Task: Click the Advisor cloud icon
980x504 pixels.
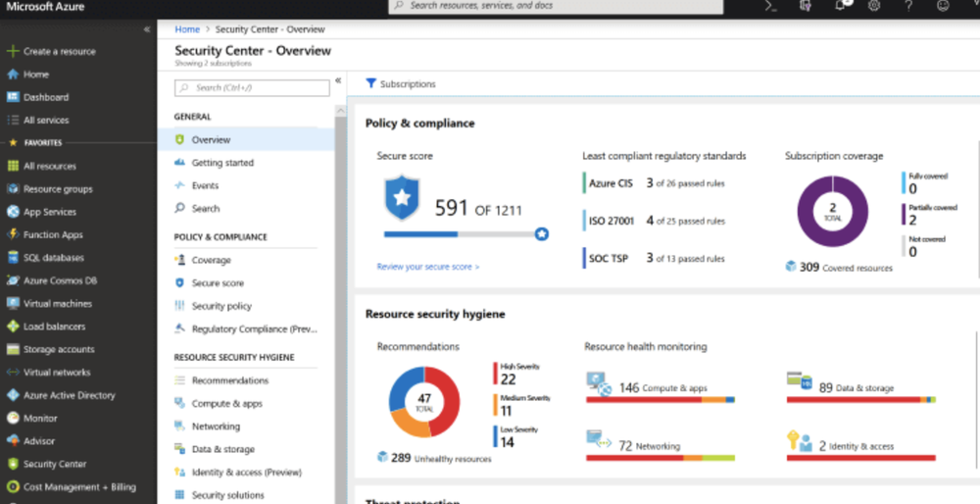Action: coord(13,441)
